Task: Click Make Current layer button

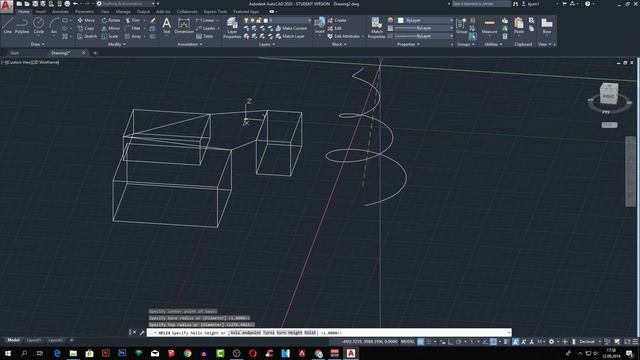Action: click(291, 28)
